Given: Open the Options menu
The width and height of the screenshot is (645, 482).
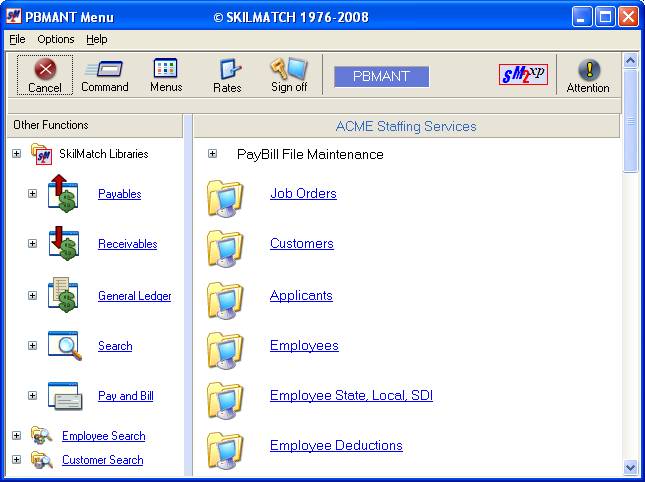Looking at the screenshot, I should (56, 39).
